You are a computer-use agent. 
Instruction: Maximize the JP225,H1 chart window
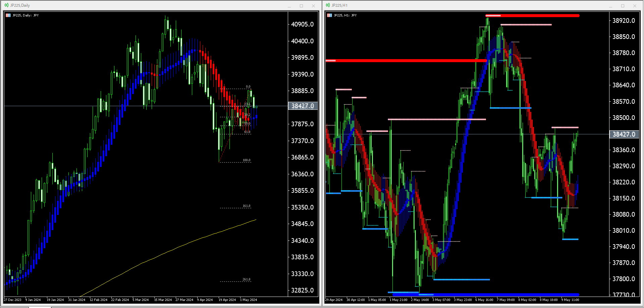click(x=623, y=6)
